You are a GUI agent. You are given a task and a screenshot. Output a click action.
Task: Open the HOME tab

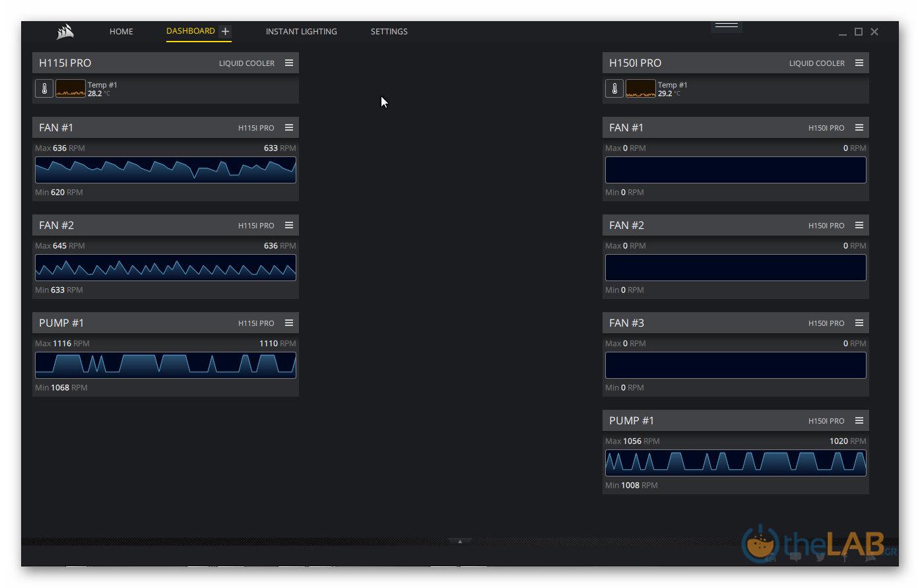pyautogui.click(x=121, y=32)
